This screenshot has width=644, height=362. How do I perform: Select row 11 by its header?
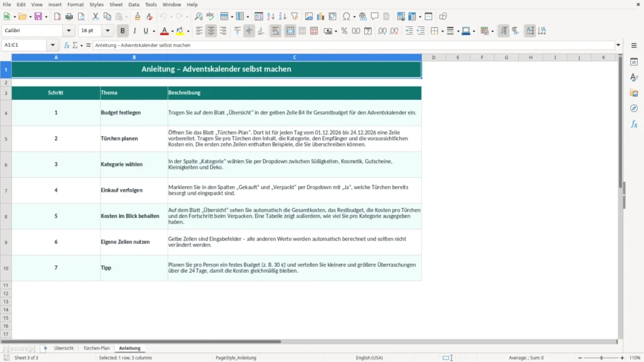pyautogui.click(x=6, y=285)
